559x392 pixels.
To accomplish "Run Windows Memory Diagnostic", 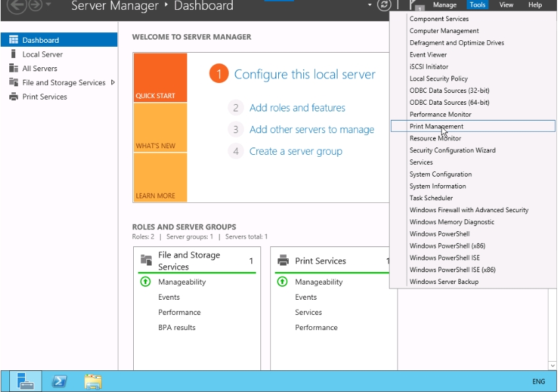I will [473, 221].
